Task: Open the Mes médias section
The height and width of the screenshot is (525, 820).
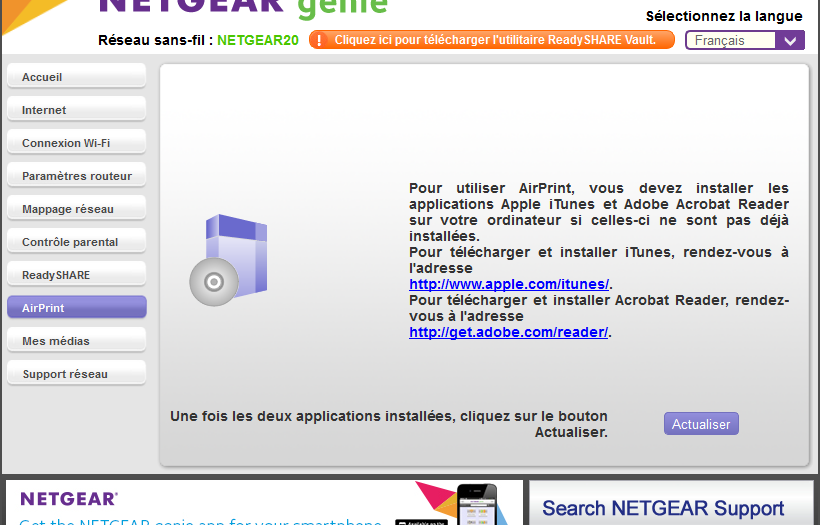Action: (76, 341)
